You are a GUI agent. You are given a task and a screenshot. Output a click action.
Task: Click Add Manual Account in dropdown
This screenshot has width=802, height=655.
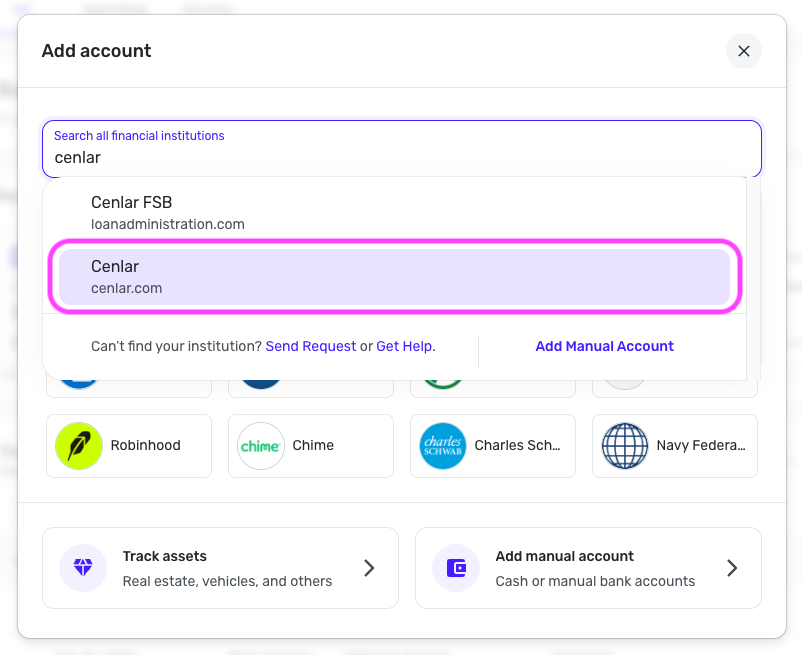tap(604, 346)
